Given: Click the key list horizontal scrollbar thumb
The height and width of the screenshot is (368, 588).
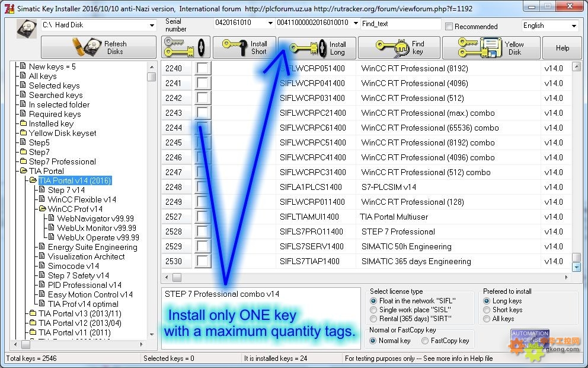Looking at the screenshot, I should coord(177,278).
